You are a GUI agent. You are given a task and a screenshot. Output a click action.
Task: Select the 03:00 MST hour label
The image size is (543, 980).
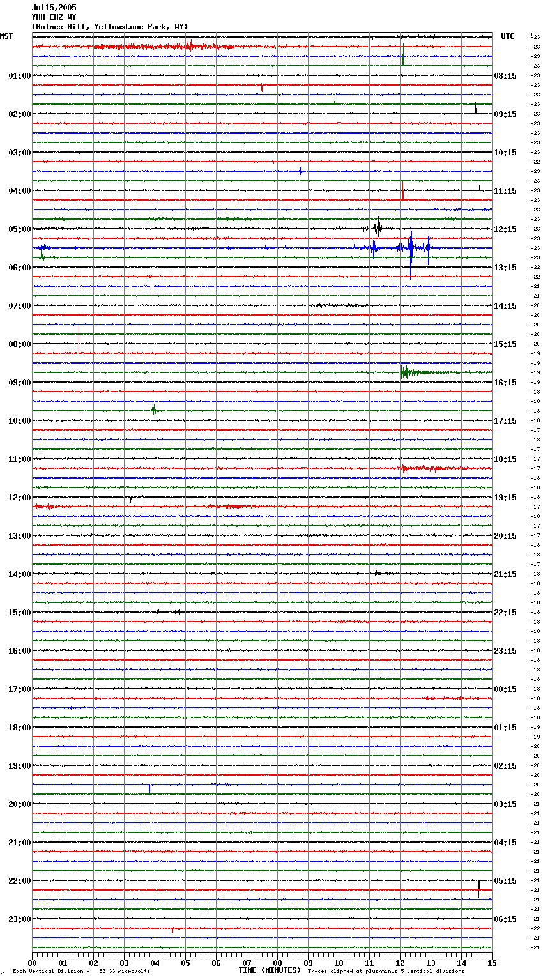20,153
